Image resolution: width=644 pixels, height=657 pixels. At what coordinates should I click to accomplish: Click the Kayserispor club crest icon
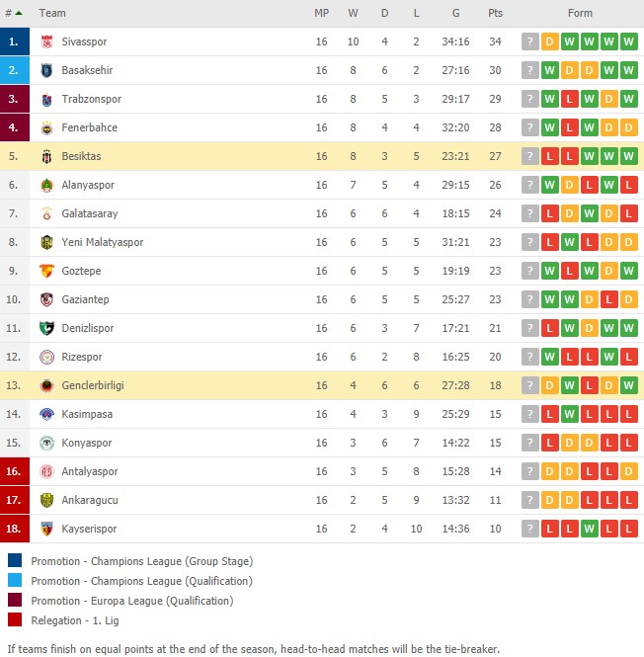click(x=46, y=529)
